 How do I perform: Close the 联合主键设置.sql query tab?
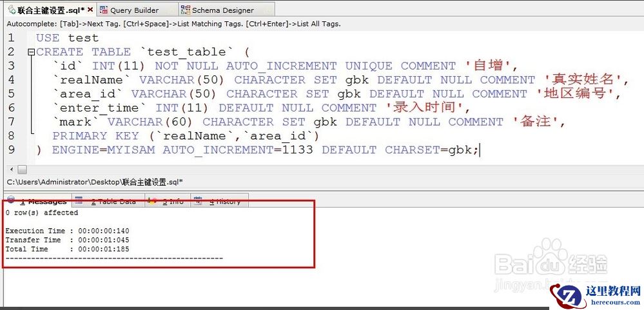(90, 10)
